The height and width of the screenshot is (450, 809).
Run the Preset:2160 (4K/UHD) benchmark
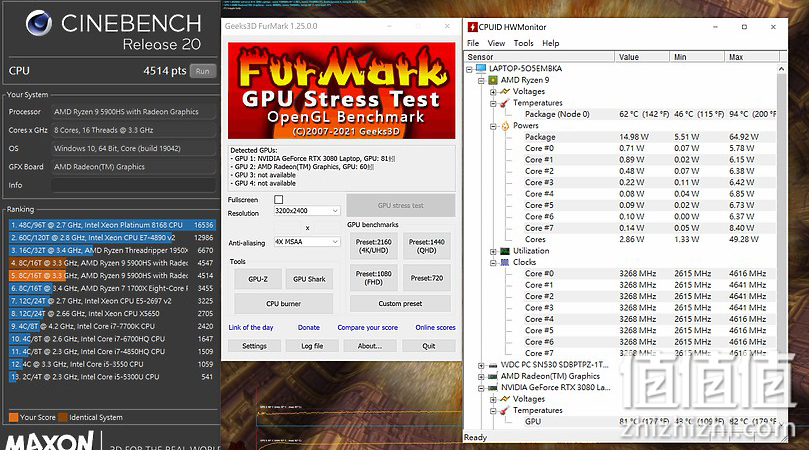[x=374, y=246]
